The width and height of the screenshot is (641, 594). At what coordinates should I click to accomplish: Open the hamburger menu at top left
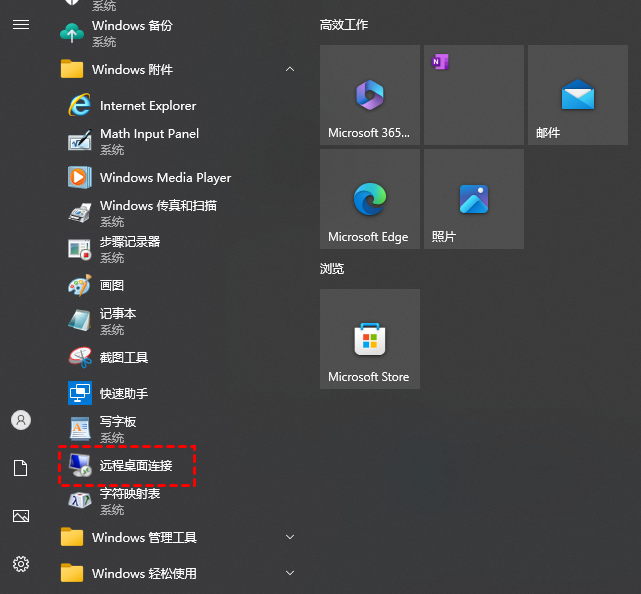(21, 25)
